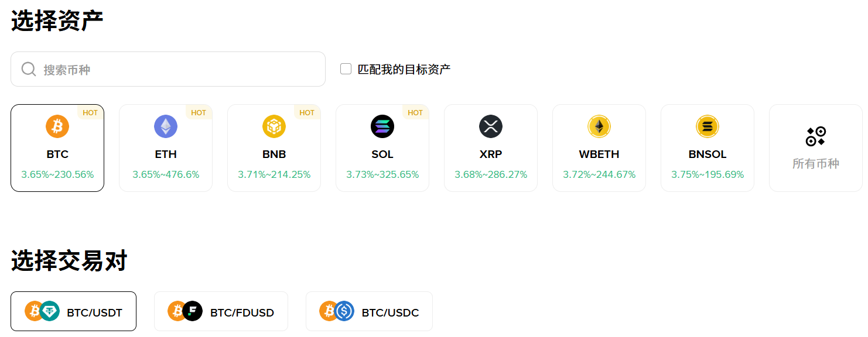Click the search magnifier icon
Viewport: 868px width, 337px height.
[x=29, y=70]
